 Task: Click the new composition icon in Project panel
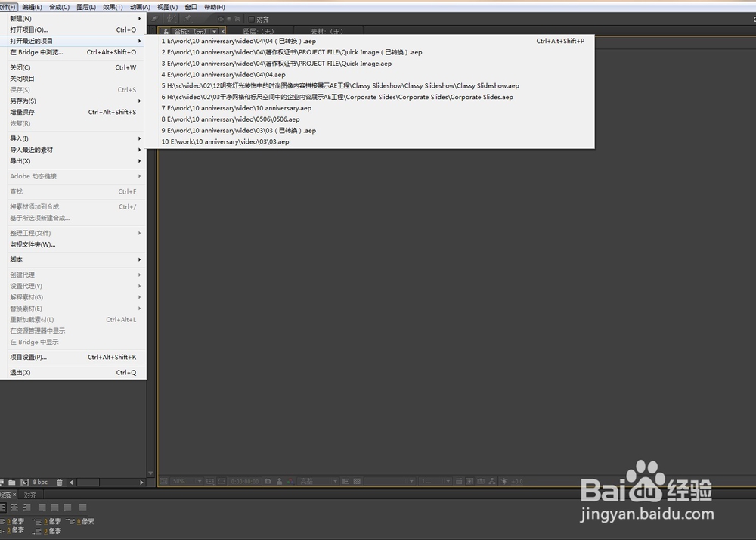tap(25, 483)
